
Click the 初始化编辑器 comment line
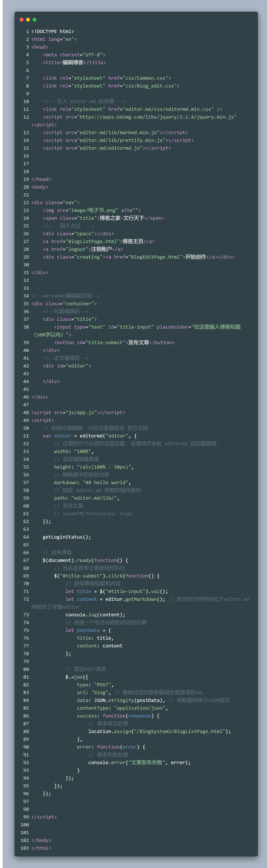click(98, 428)
